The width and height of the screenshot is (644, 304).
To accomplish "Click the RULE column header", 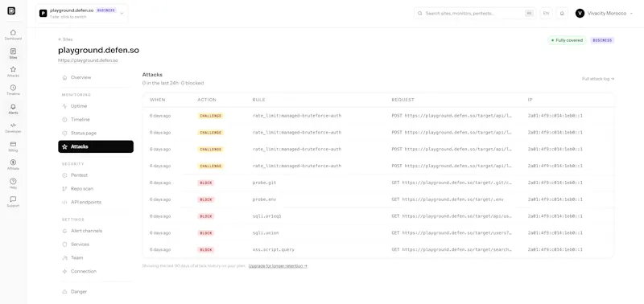I will (258, 100).
